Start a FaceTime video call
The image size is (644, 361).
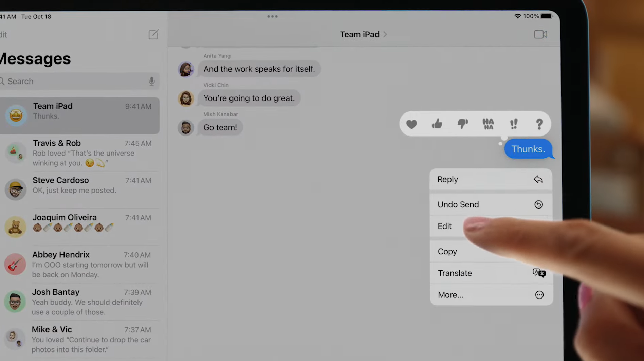coord(540,34)
